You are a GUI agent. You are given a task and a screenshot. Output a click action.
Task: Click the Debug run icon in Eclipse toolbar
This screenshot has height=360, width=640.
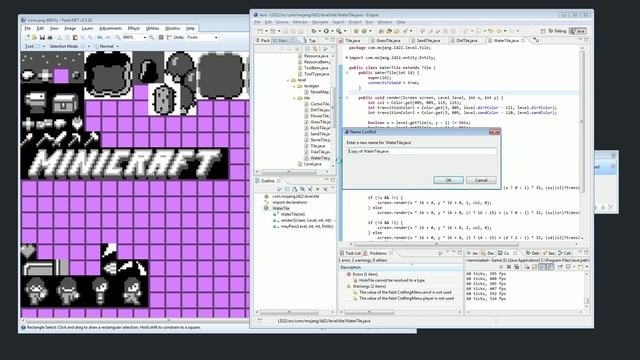(313, 31)
